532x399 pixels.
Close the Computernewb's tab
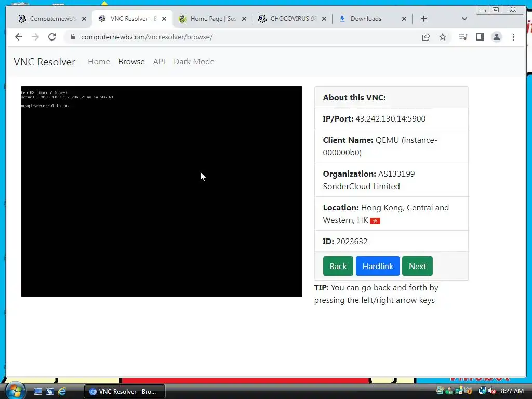coord(84,19)
